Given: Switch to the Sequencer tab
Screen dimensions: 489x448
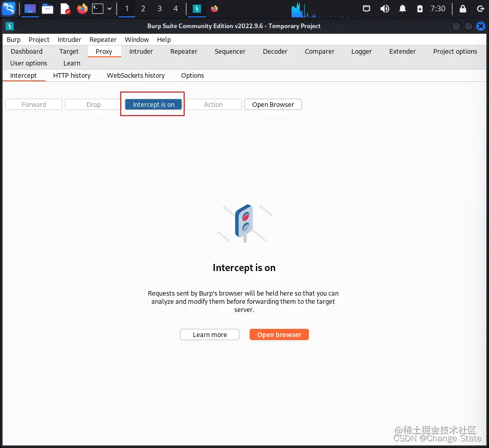Looking at the screenshot, I should point(230,52).
